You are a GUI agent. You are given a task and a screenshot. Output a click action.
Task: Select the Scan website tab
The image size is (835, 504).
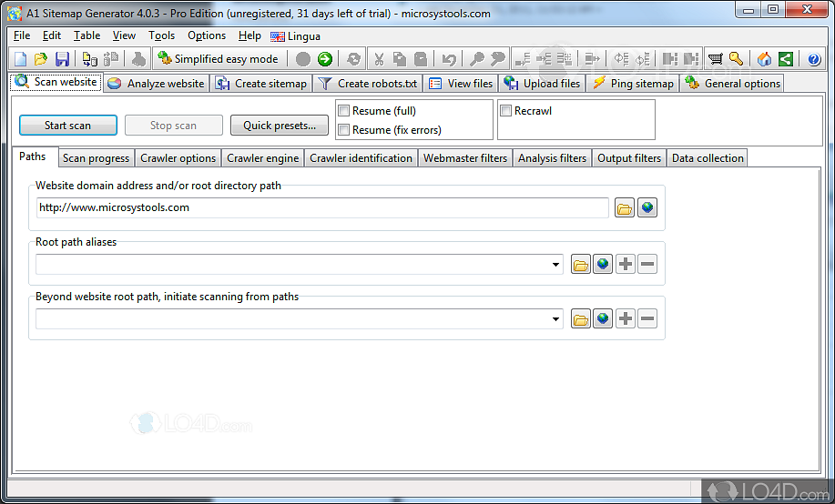[56, 82]
